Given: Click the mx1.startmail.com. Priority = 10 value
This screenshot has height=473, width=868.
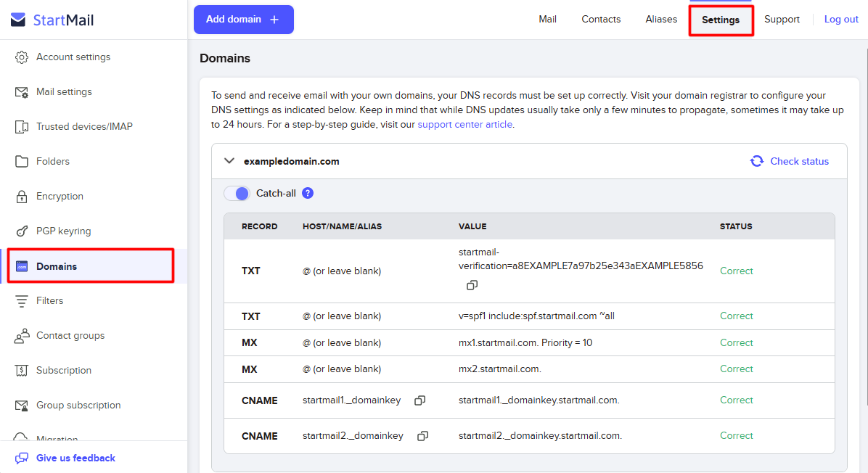Looking at the screenshot, I should point(525,343).
